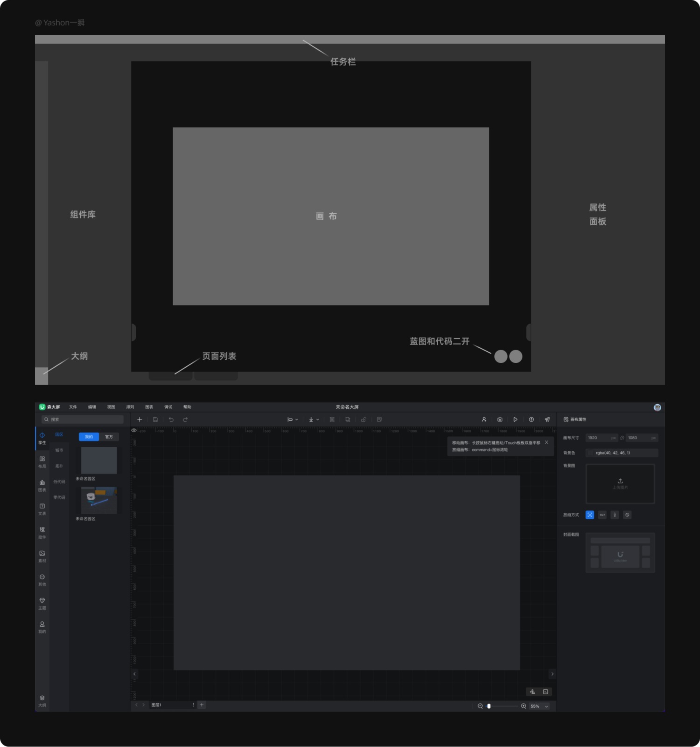700x747 pixels.
Task: Click the 上传图片 upload background area
Action: [x=620, y=484]
